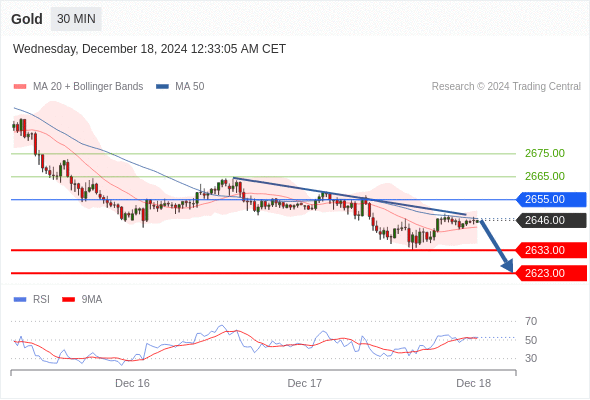Click the RSI legend label
The height and width of the screenshot is (400, 590).
point(41,300)
